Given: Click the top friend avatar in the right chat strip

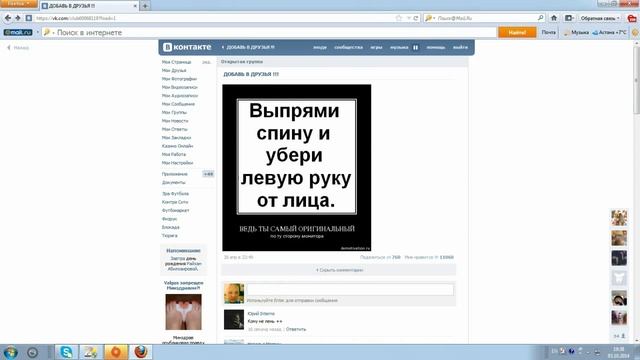Looking at the screenshot, I should (619, 218).
